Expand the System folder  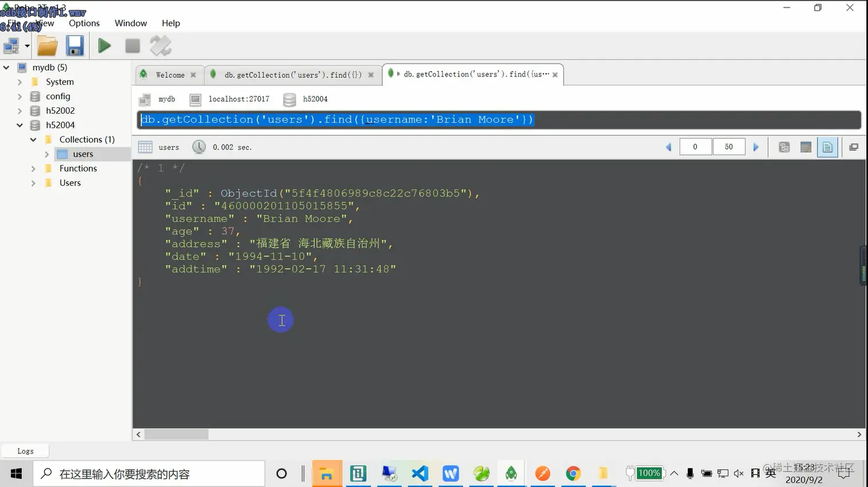point(20,82)
